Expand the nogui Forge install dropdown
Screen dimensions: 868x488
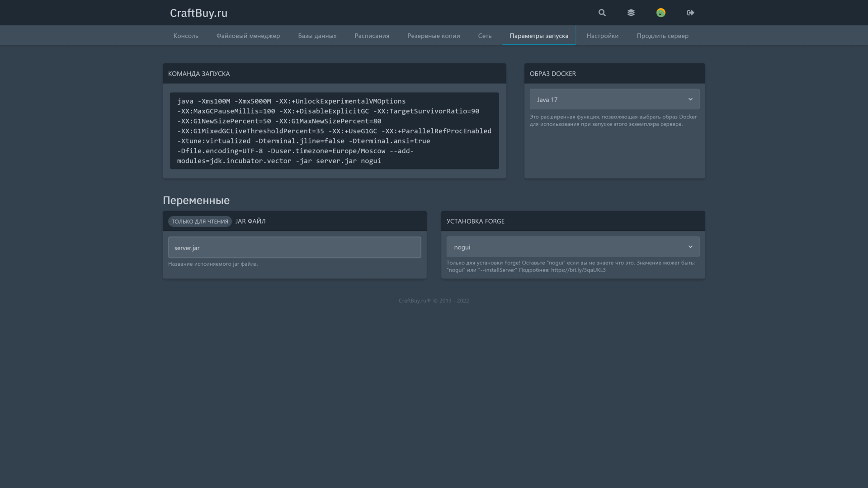click(x=573, y=247)
